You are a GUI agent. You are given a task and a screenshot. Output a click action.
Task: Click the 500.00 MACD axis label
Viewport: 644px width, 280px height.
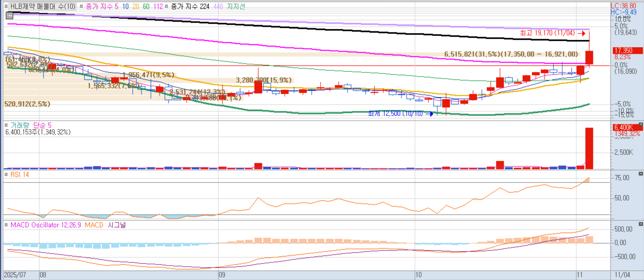pos(623,229)
